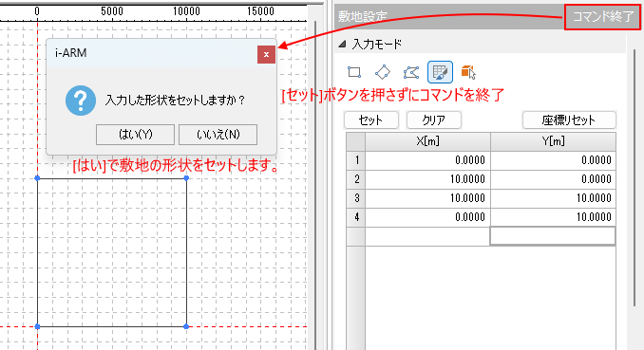Click the top-right blue vertex of the site shape
Viewport: 644px width, 350px height.
(x=186, y=178)
